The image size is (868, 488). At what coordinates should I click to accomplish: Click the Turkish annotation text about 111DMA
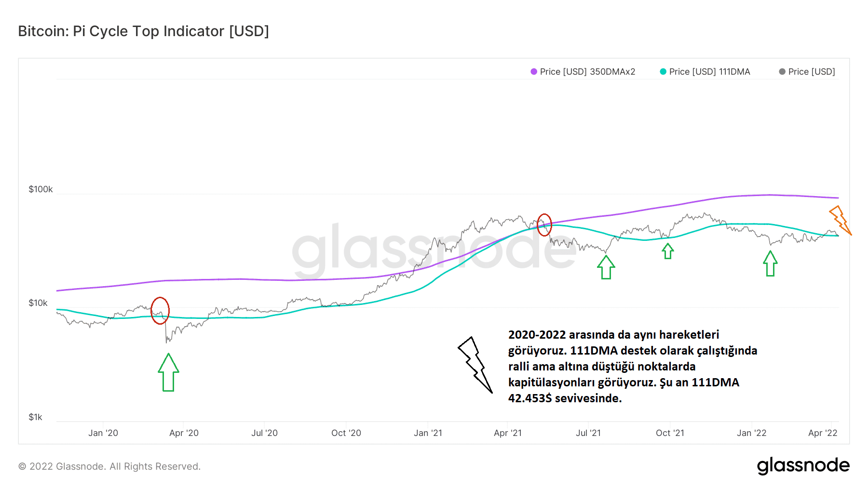coord(632,366)
